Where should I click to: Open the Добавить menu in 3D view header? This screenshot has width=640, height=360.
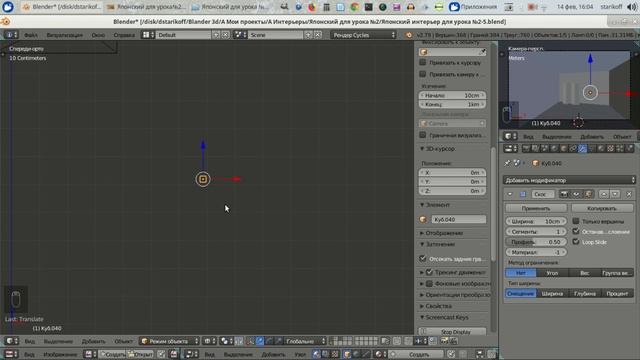click(x=93, y=341)
